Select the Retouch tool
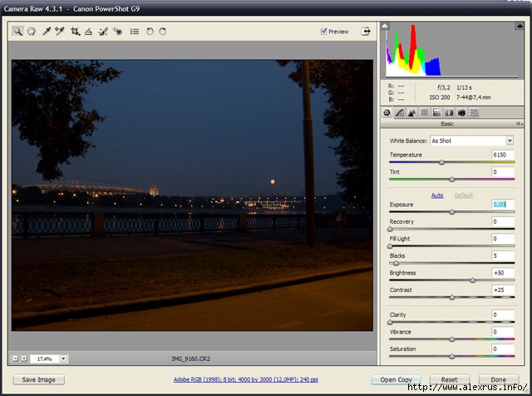This screenshot has height=396, width=532. (x=103, y=32)
